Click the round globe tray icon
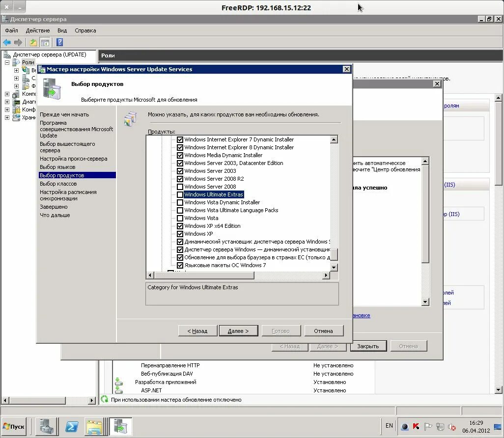 pyautogui.click(x=405, y=427)
